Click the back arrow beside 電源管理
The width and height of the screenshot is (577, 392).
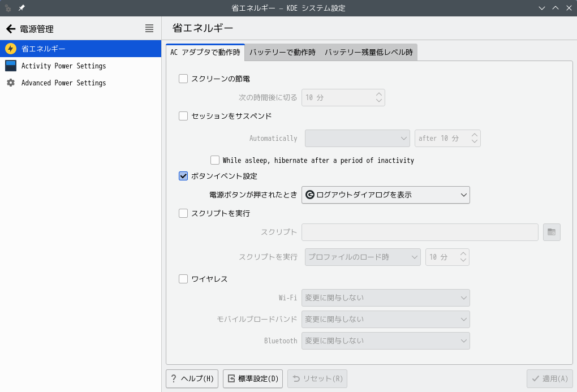click(10, 29)
